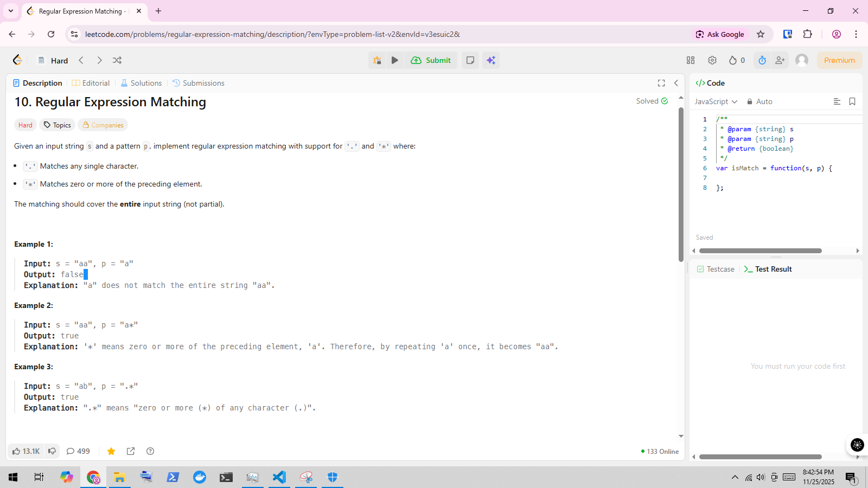Click the Run code play icon
Image resolution: width=868 pixels, height=488 pixels.
(x=395, y=60)
